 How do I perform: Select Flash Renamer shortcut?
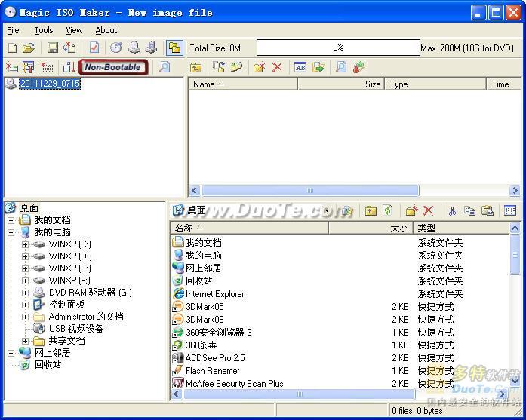[x=212, y=371]
